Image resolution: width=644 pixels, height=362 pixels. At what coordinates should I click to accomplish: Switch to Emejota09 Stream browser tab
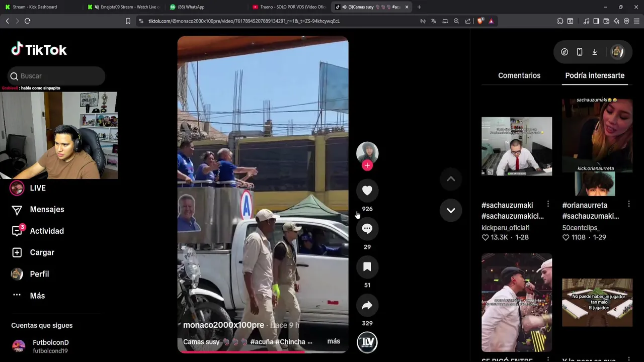(123, 7)
